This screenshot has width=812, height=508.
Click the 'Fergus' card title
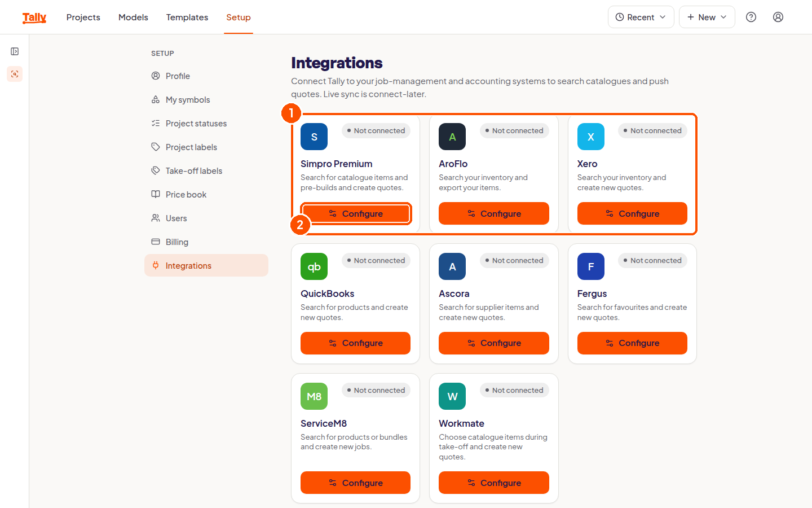(x=592, y=294)
